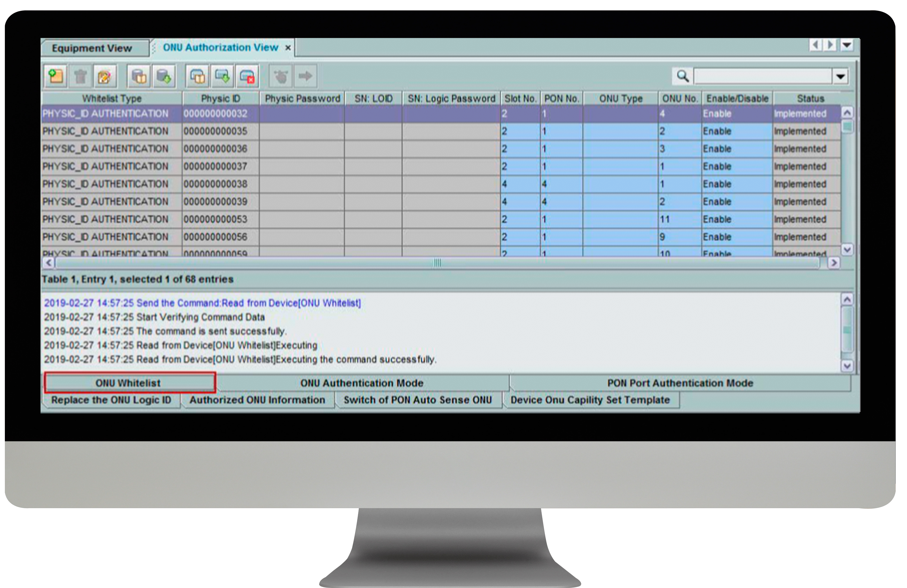Select Physic ID cell 000000000035
907x588 pixels.
(x=221, y=131)
